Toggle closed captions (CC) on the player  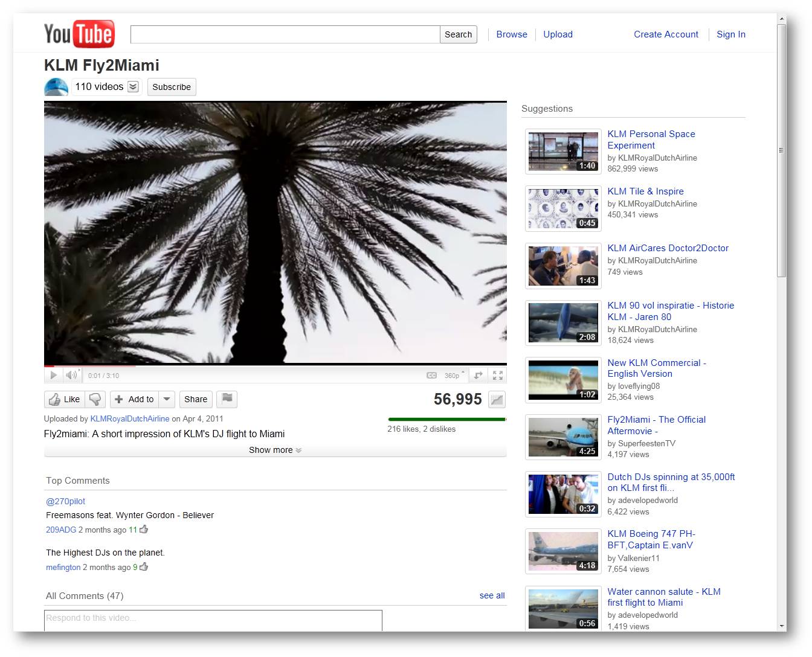(431, 375)
